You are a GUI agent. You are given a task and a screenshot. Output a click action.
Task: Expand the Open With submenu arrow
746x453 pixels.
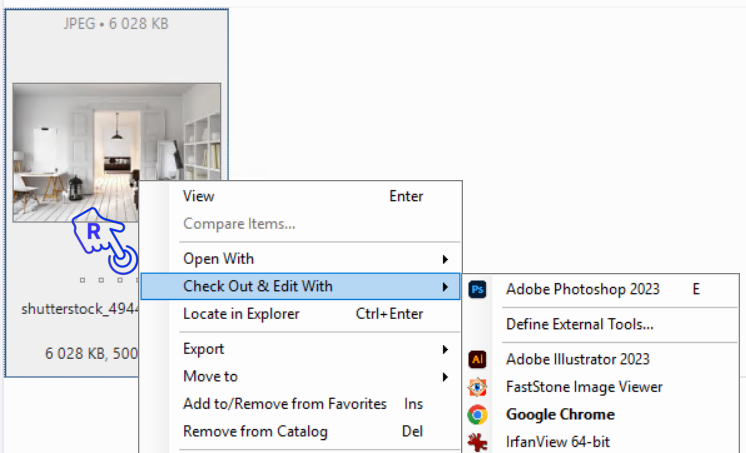point(445,259)
